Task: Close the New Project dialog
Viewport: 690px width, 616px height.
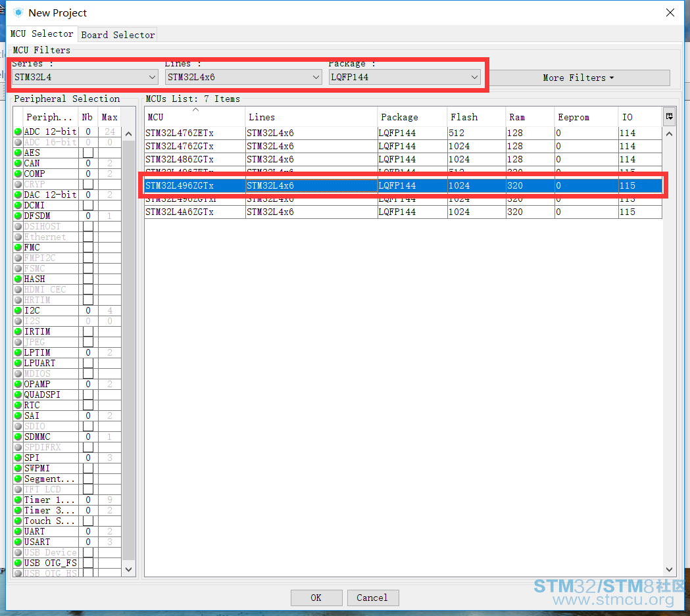Action: tap(670, 12)
